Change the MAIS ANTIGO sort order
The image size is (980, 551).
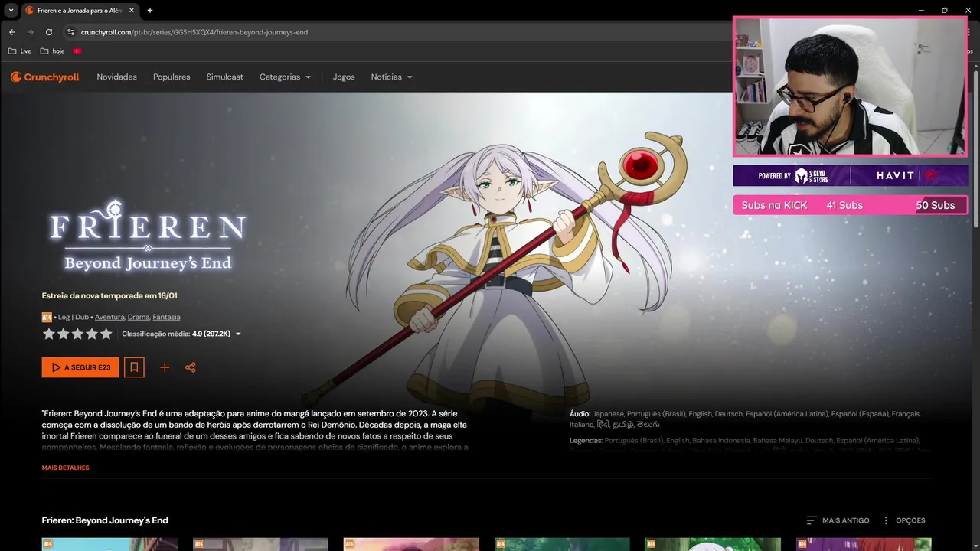[x=838, y=520]
